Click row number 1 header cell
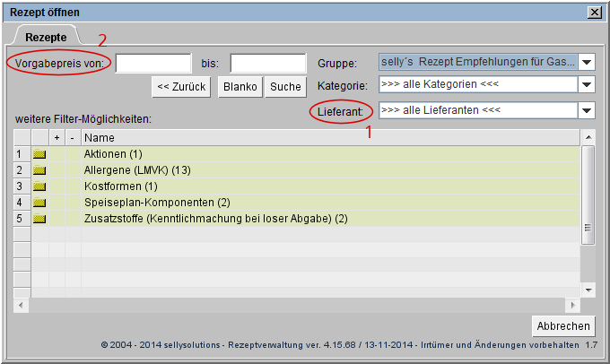This screenshot has width=610, height=364. click(x=22, y=154)
